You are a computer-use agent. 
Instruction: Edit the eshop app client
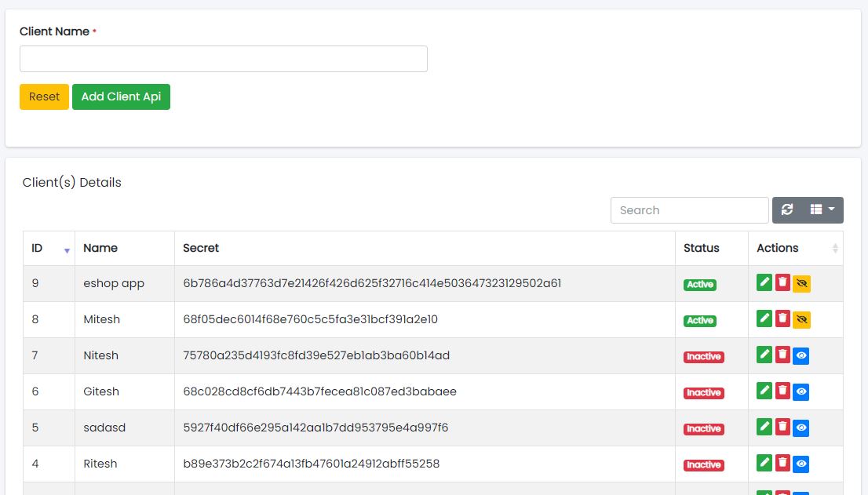point(764,282)
